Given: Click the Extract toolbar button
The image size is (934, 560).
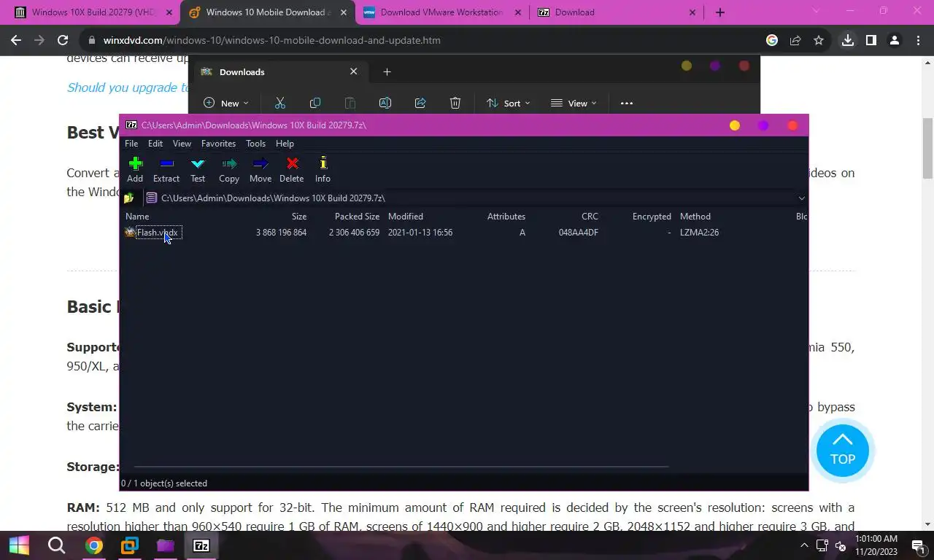Looking at the screenshot, I should [166, 170].
